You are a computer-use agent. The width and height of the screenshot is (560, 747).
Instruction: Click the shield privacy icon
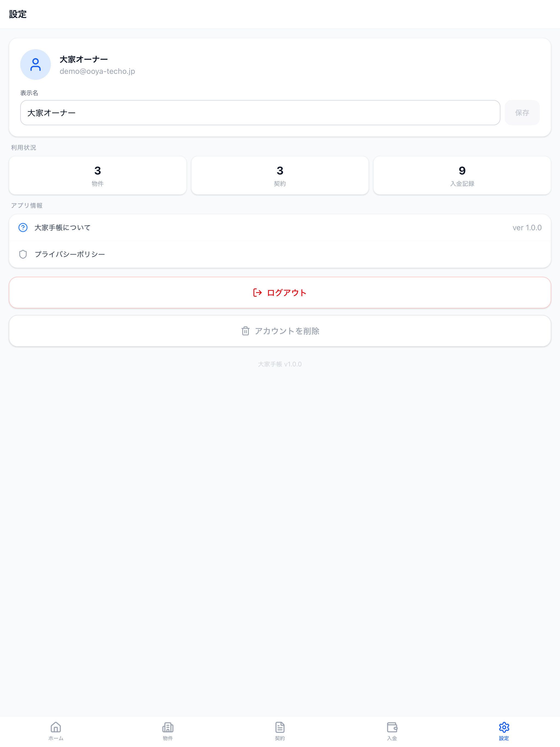click(23, 254)
